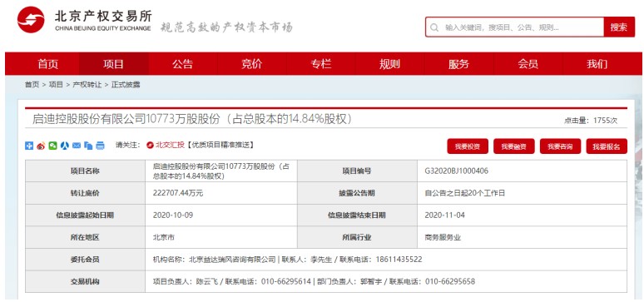Click the blue plus share icon
Screen dimensions: 644x302
click(29, 146)
